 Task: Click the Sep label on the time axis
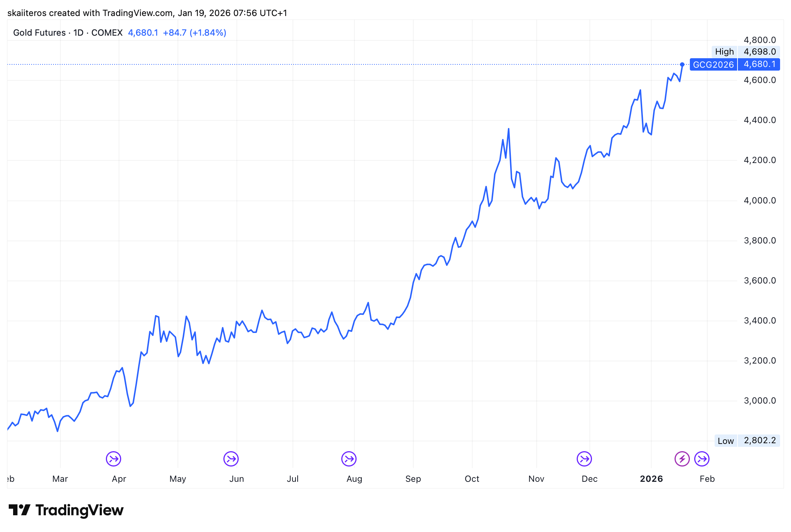(x=414, y=479)
